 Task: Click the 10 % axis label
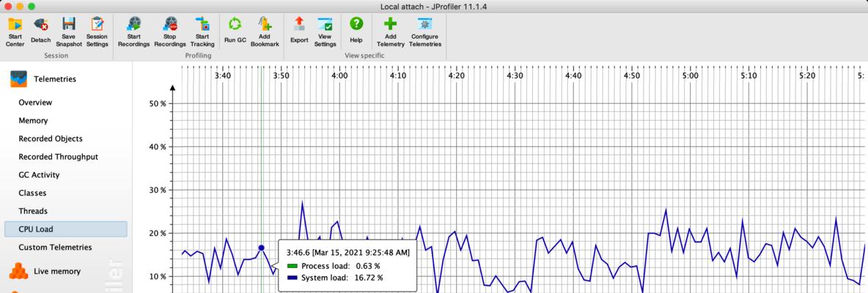(159, 276)
